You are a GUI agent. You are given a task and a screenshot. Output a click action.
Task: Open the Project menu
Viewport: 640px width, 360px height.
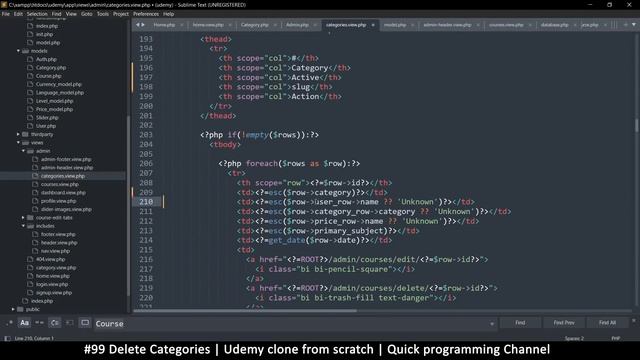121,14
